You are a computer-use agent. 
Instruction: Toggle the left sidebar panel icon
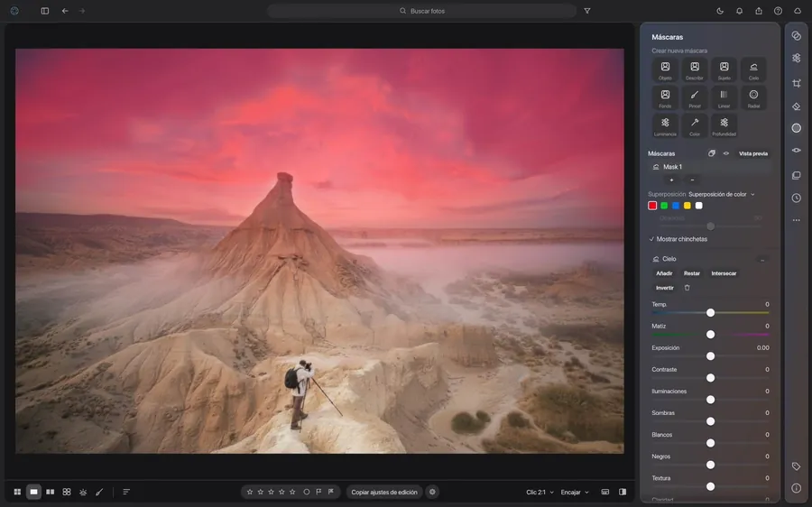[x=45, y=11]
